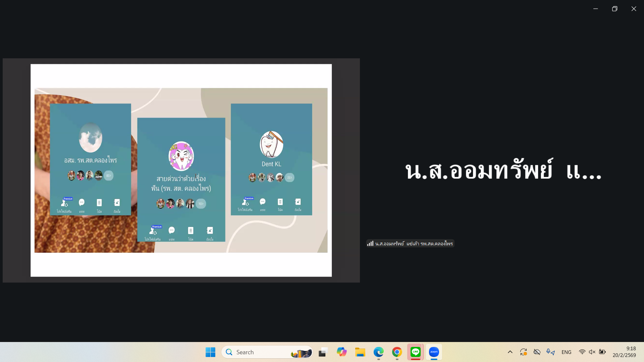Launch Google Chrome from taskbar
Viewport: 644px width, 362px height.
[397, 352]
